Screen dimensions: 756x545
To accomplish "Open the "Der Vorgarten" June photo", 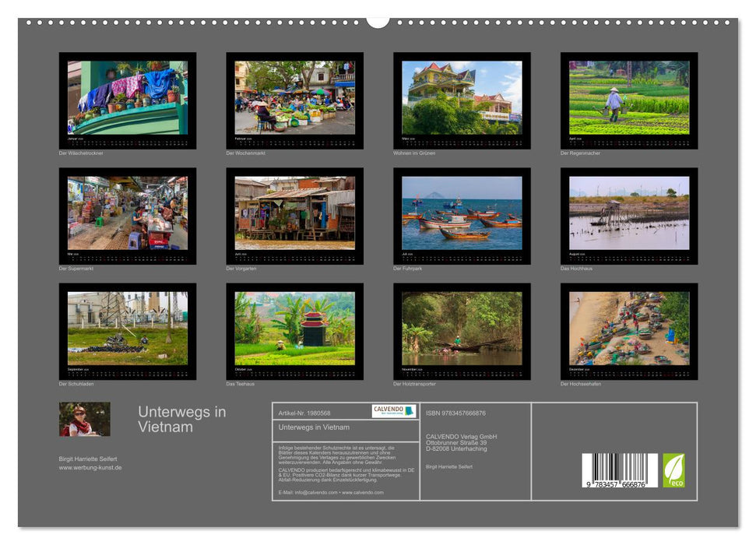I will [x=295, y=214].
